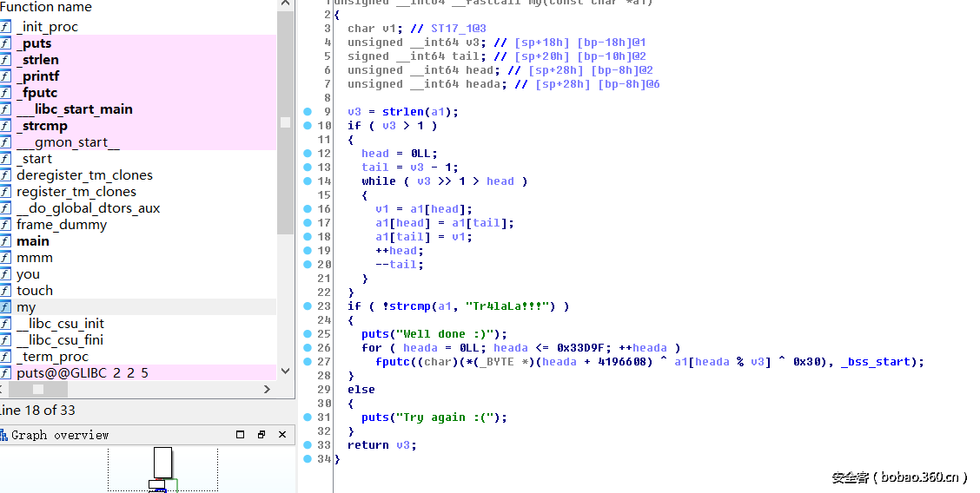Click strlen call on line 9
This screenshot has width=980, height=493.
pyautogui.click(x=402, y=112)
